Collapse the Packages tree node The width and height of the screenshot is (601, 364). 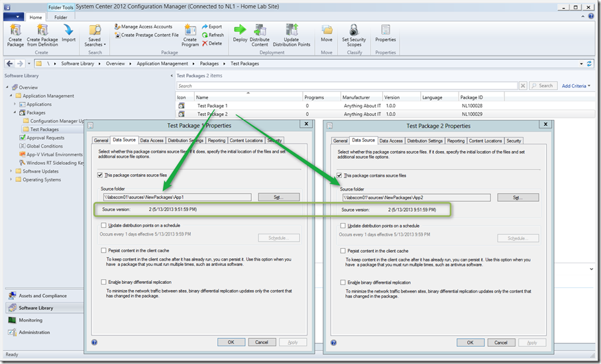pos(15,113)
